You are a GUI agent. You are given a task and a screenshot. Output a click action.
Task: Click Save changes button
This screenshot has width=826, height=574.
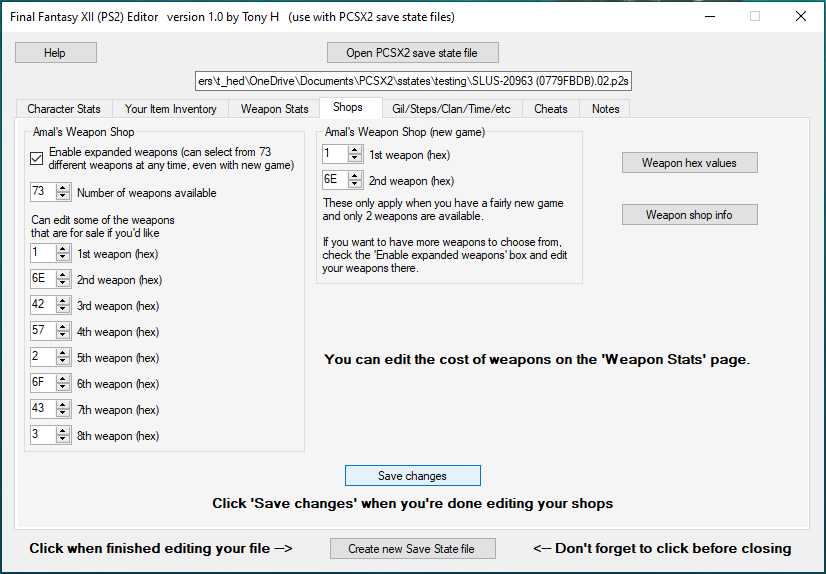point(412,476)
